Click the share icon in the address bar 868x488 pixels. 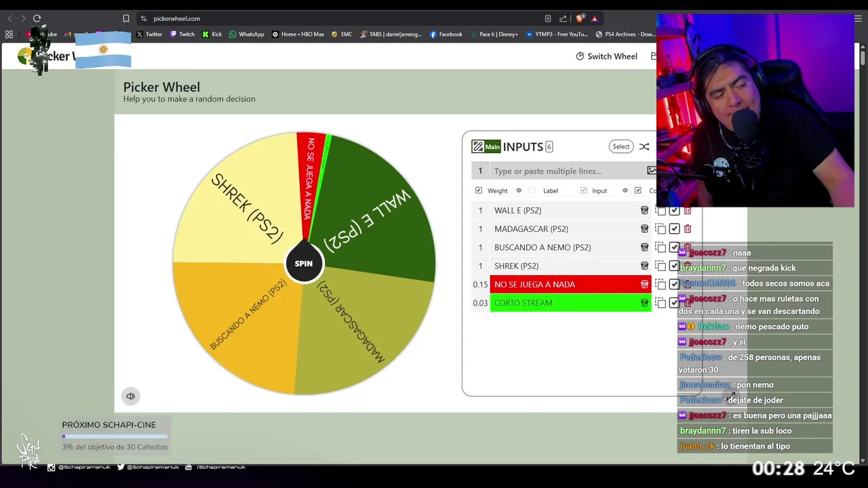click(563, 18)
